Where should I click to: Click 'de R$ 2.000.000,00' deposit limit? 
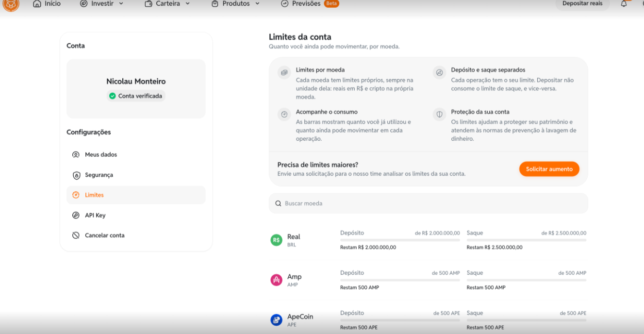(437, 233)
